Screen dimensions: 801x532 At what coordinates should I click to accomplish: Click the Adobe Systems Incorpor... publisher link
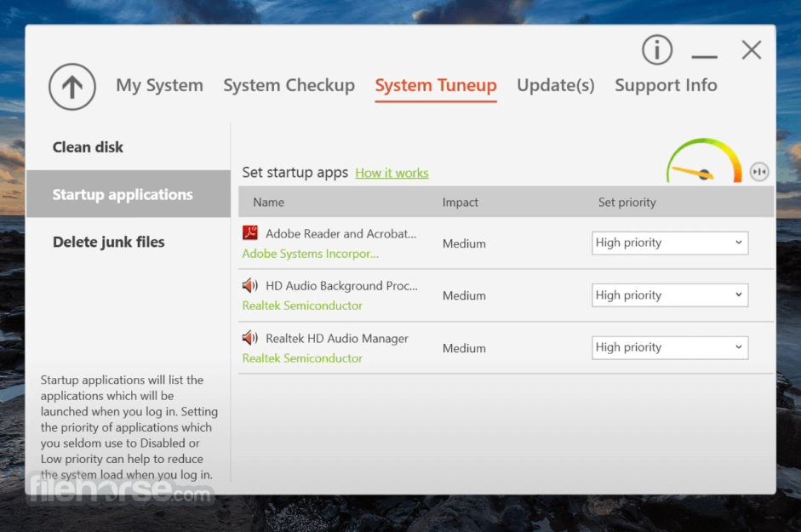tap(311, 254)
